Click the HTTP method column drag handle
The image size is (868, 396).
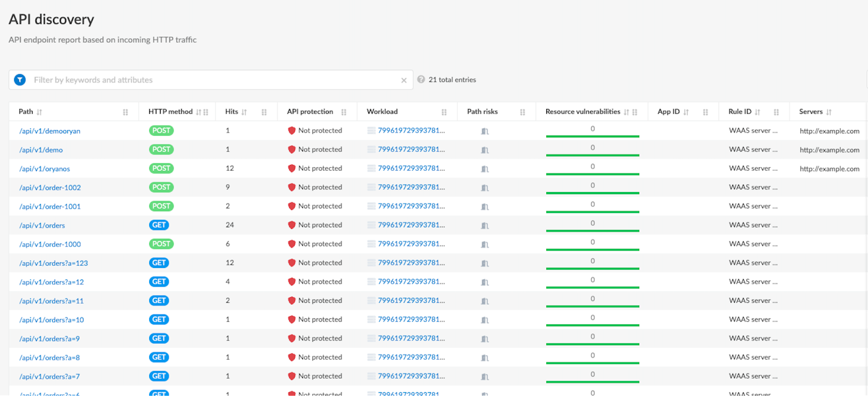(206, 112)
